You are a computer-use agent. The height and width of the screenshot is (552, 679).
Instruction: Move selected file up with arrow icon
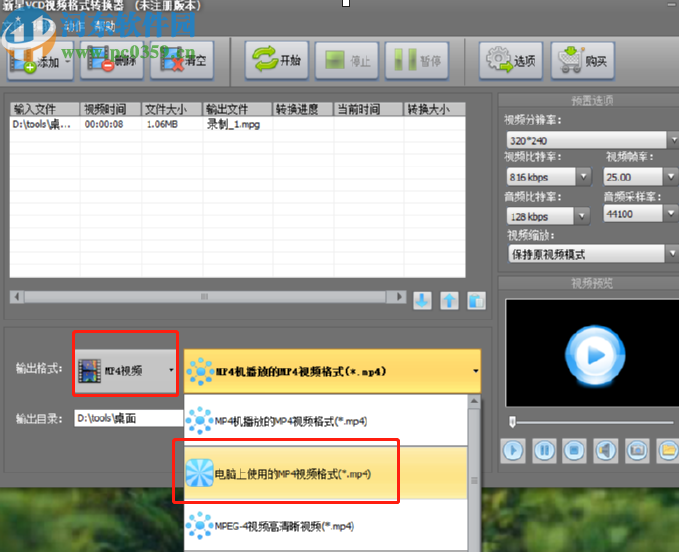(x=449, y=300)
